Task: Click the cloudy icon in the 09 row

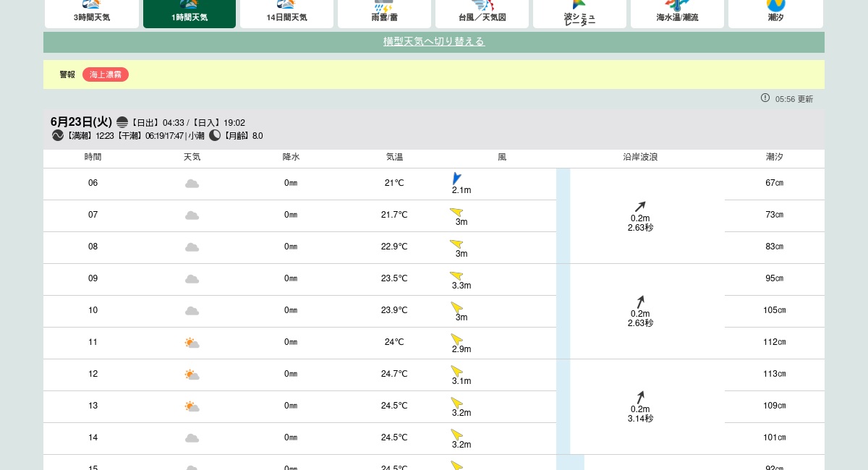Action: click(192, 279)
